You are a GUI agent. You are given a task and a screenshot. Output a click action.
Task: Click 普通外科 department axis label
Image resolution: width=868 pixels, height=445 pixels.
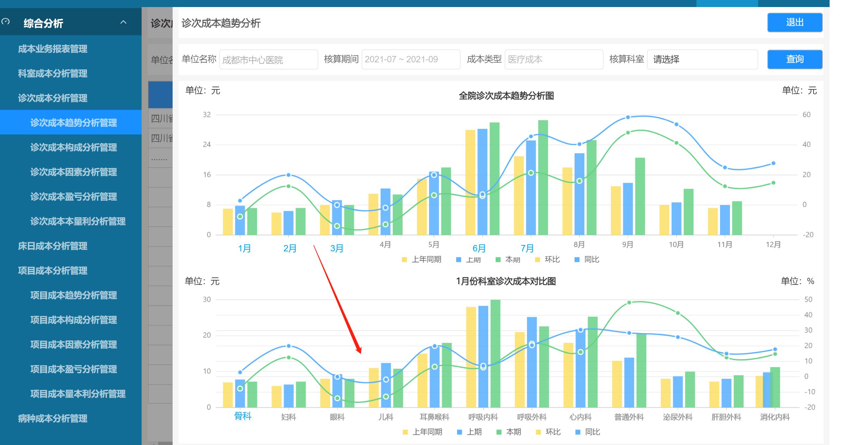tap(629, 417)
